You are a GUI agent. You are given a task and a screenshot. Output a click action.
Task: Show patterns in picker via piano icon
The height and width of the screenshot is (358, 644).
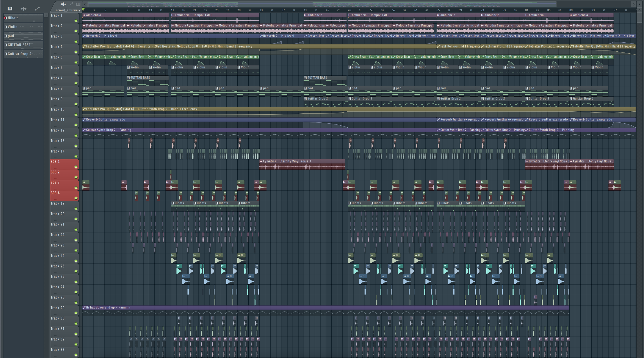tap(10, 9)
